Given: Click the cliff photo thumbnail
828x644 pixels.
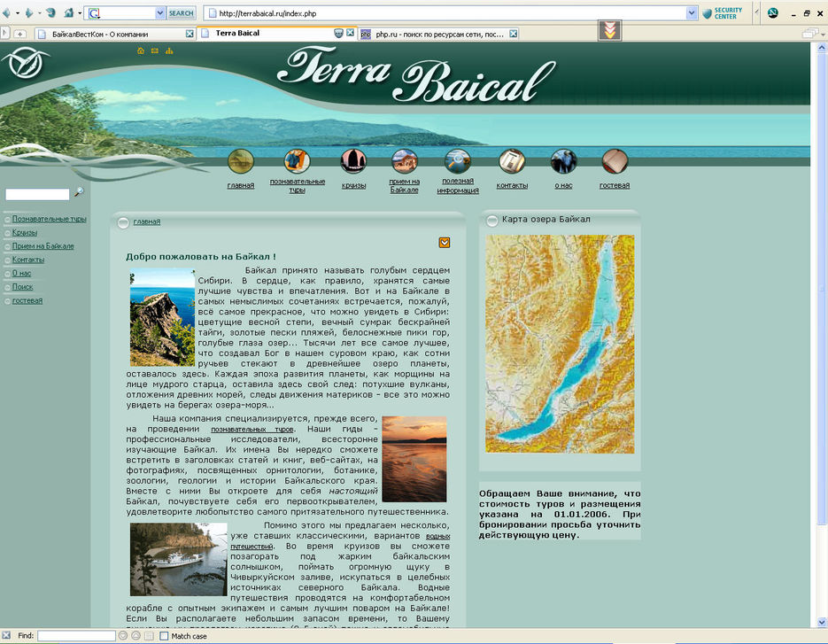Looking at the screenshot, I should pyautogui.click(x=163, y=317).
